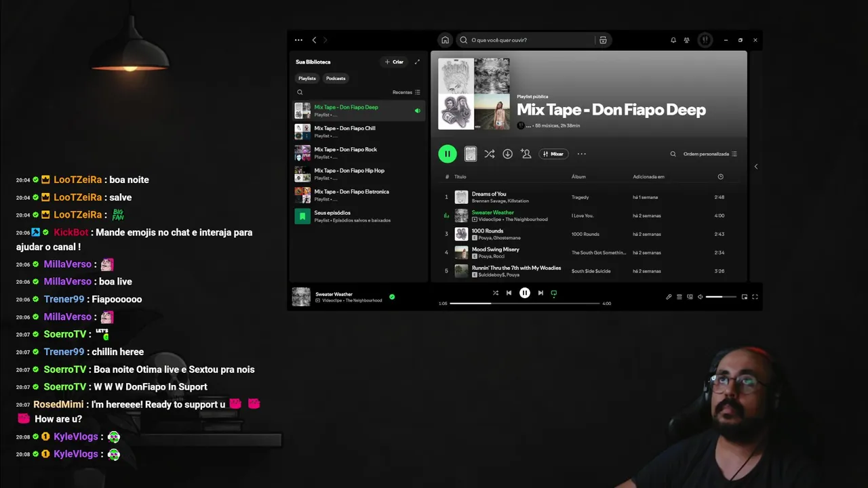Viewport: 868px width, 488px height.
Task: Sort by the Álbum column header
Action: pos(578,177)
